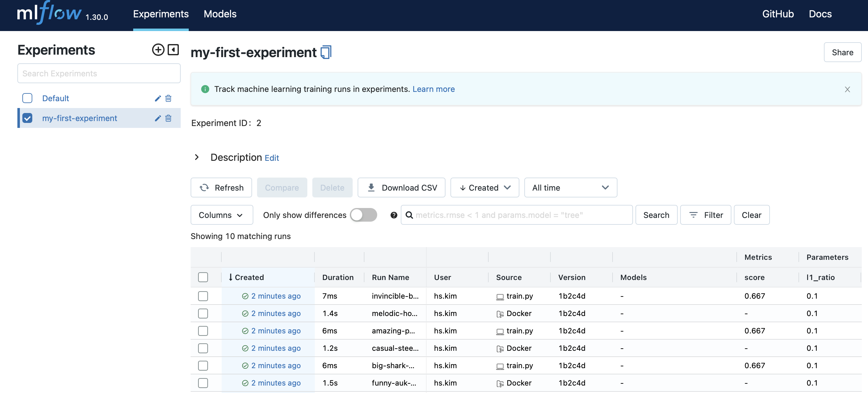The height and width of the screenshot is (393, 868).
Task: Collapse the experiments sidebar panel icon
Action: point(173,50)
